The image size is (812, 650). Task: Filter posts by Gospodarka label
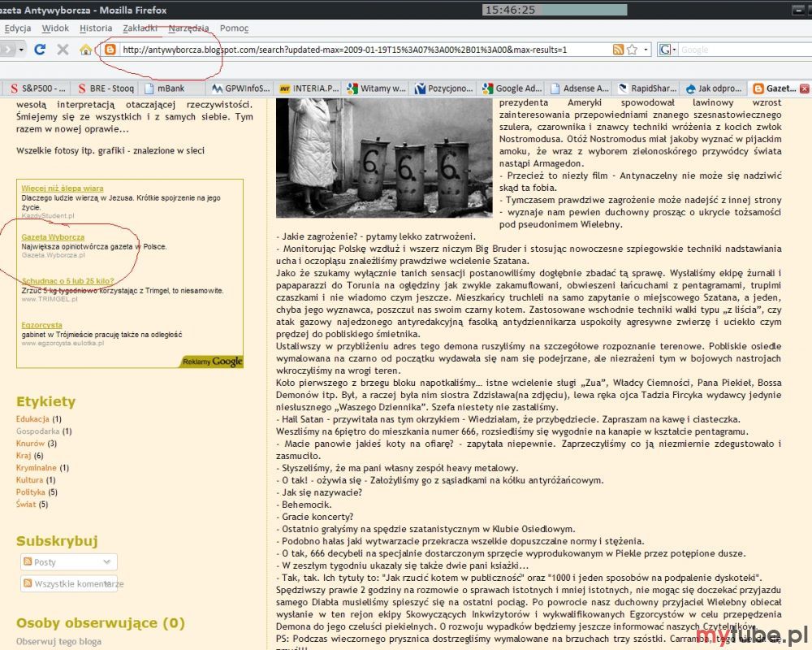[38, 431]
